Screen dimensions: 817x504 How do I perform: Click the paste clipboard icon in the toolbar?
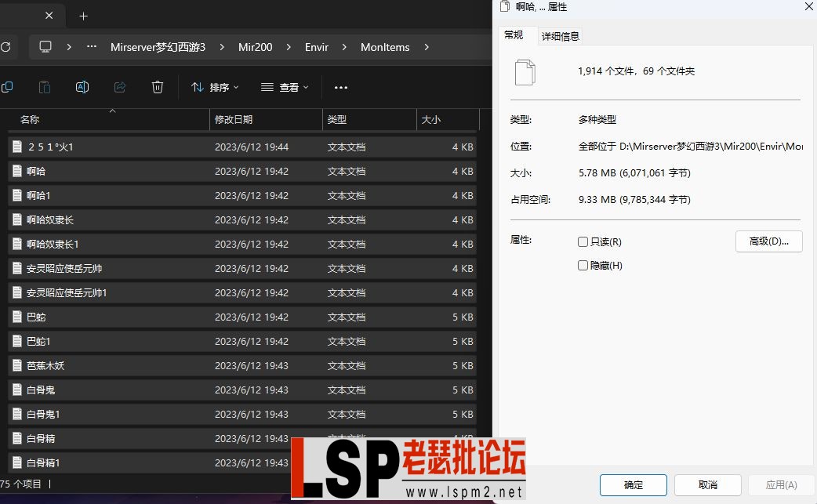click(45, 87)
